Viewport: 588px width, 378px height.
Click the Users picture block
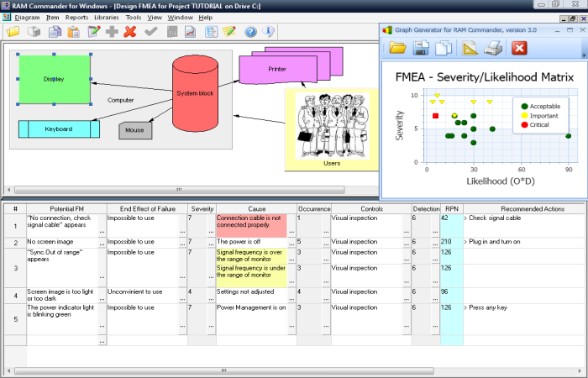[332, 129]
